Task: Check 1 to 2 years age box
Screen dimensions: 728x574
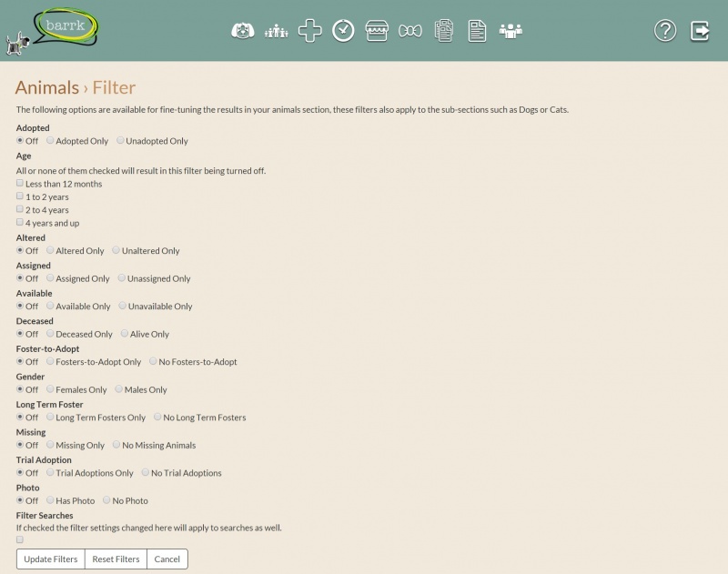Action: pos(20,196)
